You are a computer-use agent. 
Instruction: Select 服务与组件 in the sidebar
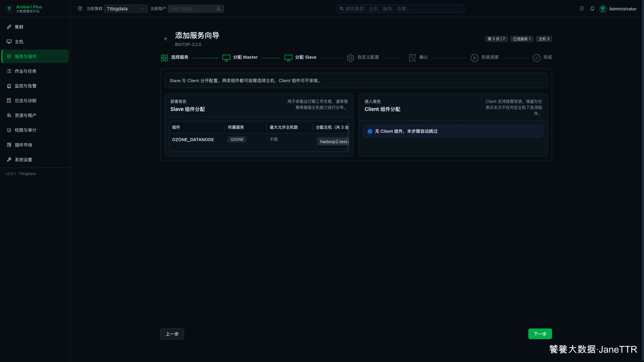click(x=35, y=56)
